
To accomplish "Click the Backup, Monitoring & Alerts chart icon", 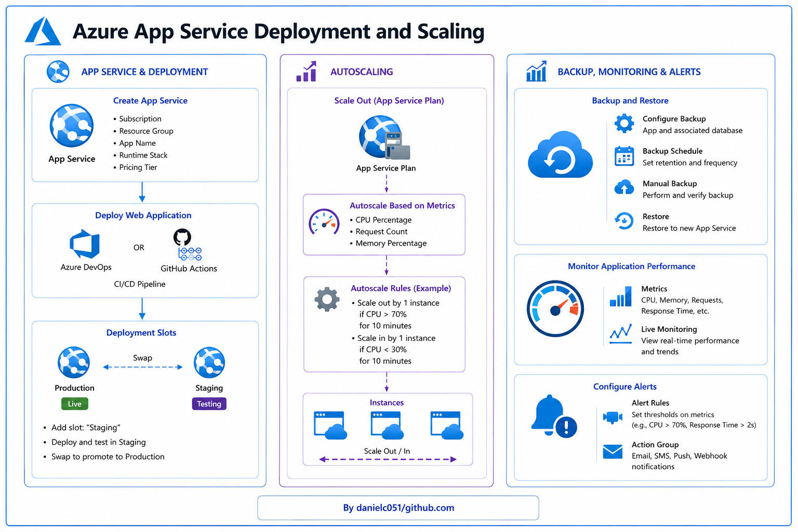I will pyautogui.click(x=536, y=71).
